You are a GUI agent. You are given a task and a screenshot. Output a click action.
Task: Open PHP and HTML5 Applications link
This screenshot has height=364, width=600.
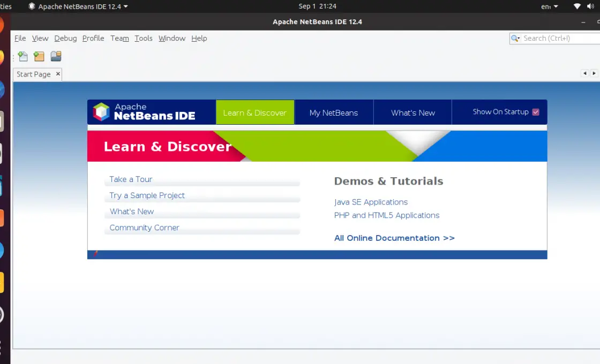386,215
